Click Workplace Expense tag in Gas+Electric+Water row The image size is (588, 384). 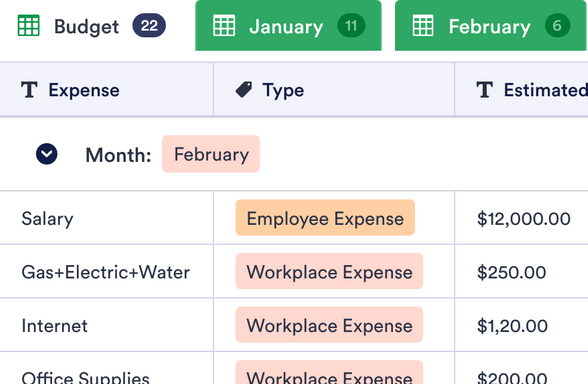(x=329, y=271)
